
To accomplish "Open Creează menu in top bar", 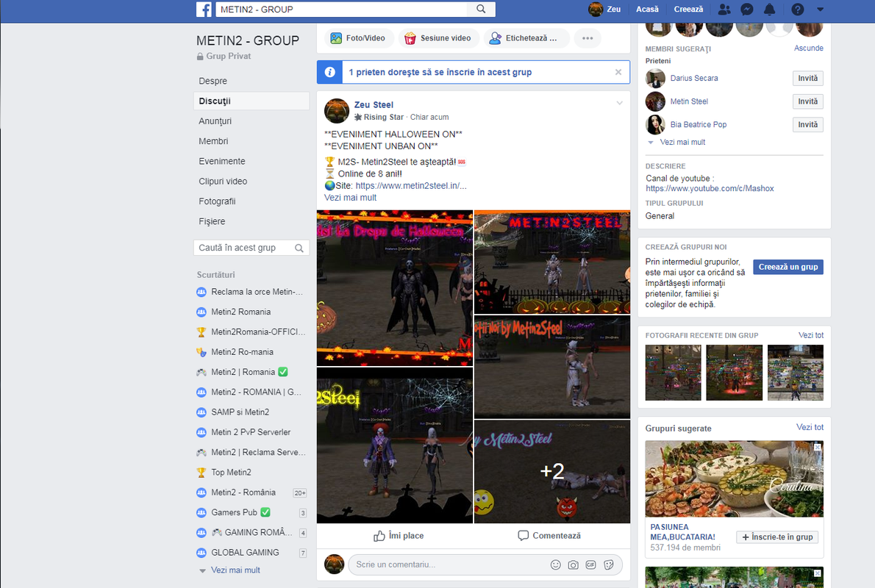I will (688, 9).
